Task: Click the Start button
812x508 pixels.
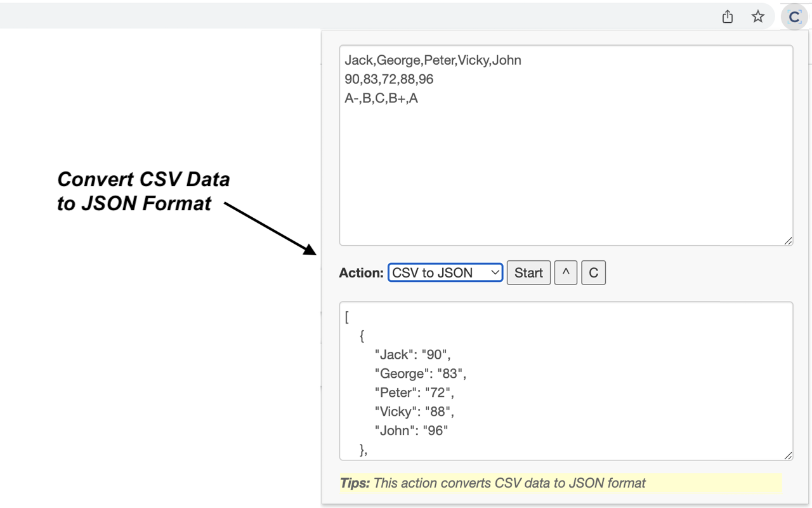Action: pyautogui.click(x=528, y=272)
